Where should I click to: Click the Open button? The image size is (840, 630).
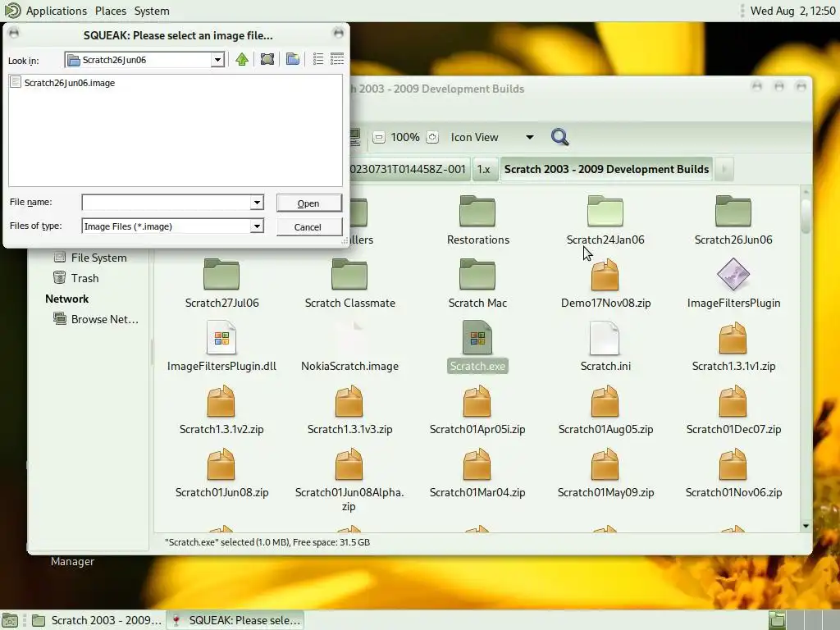(308, 203)
